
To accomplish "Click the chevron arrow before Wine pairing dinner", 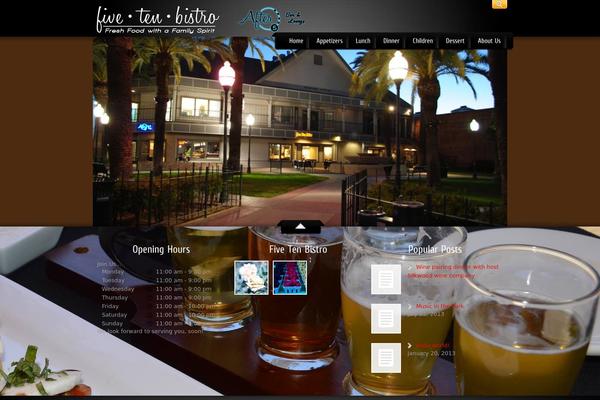I will tap(410, 267).
